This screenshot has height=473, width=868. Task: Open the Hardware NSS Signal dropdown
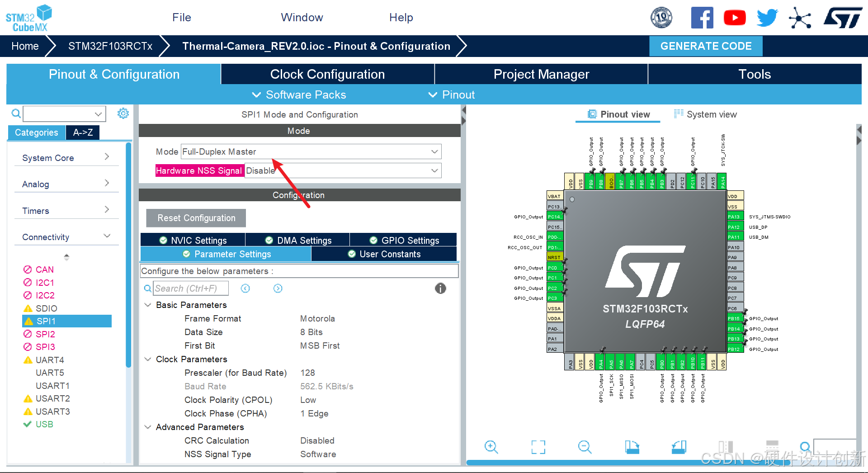(x=343, y=170)
